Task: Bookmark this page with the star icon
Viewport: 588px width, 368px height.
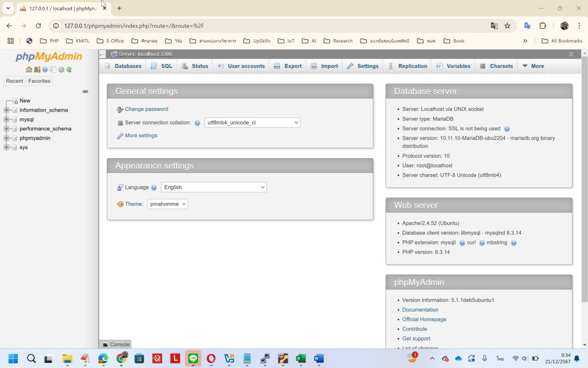Action: pos(508,26)
